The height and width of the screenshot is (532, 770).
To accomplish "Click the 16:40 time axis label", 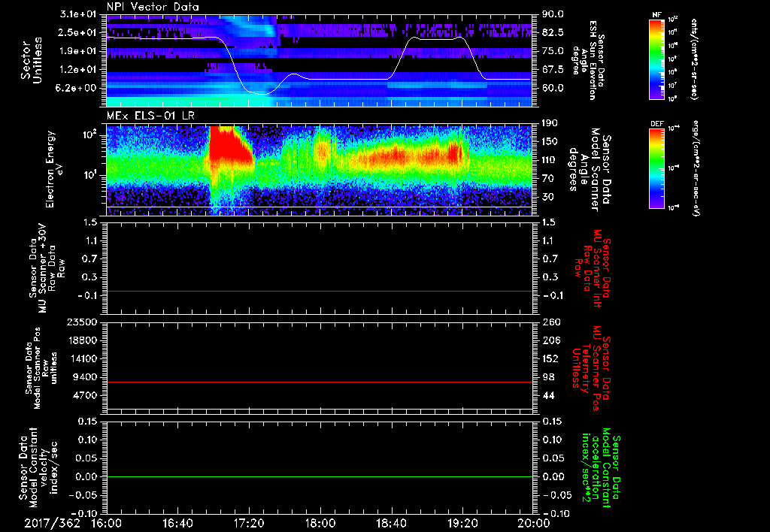I will (x=177, y=523).
